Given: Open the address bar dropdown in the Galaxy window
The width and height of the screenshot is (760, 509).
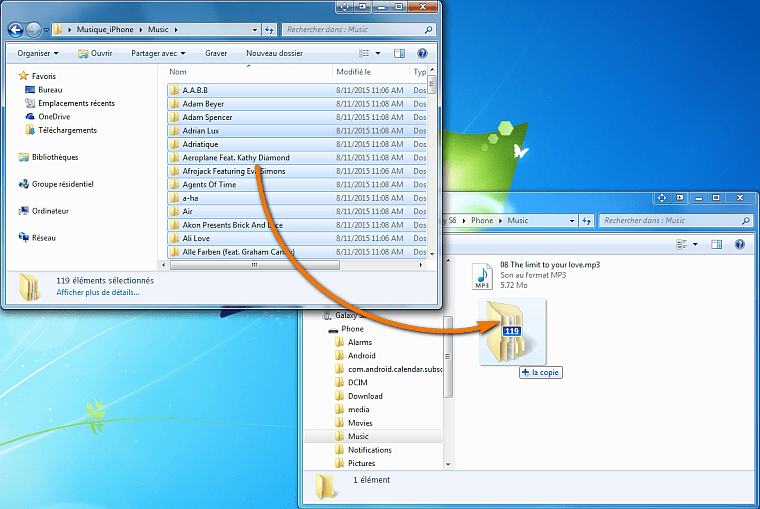Looking at the screenshot, I should (x=572, y=221).
